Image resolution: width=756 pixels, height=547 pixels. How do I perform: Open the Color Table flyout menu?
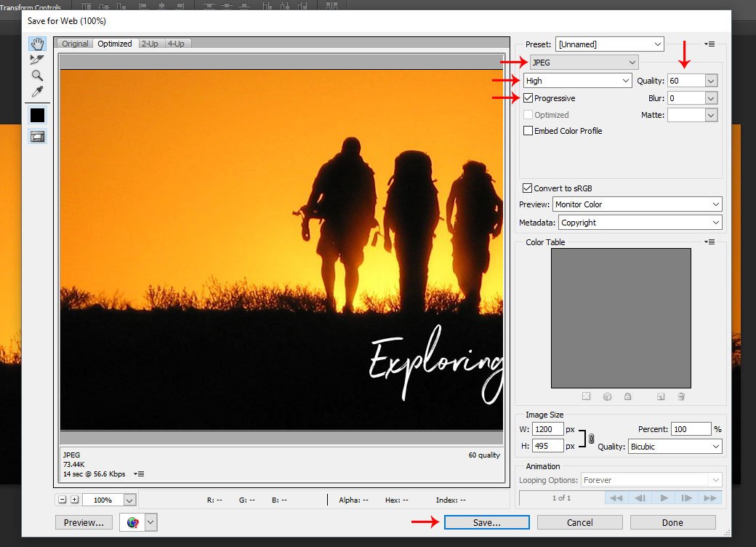(x=709, y=241)
